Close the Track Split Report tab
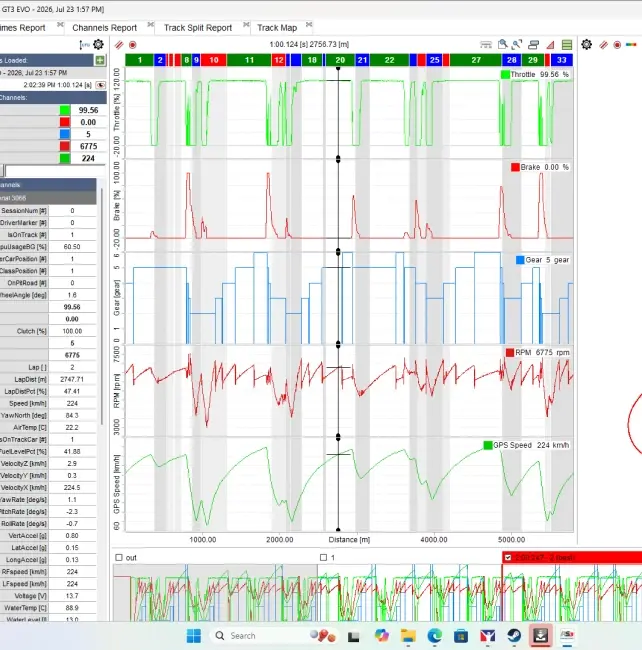642x650 pixels. coord(246,24)
